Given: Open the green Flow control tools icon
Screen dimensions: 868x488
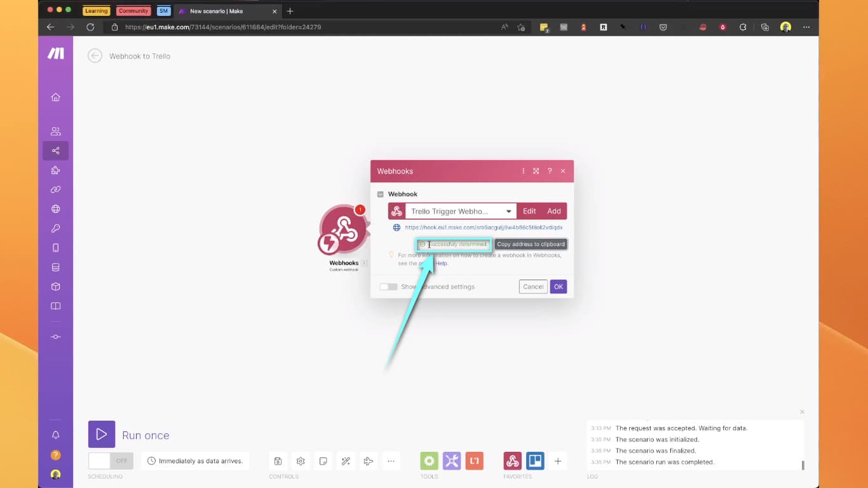Looking at the screenshot, I should (430, 461).
